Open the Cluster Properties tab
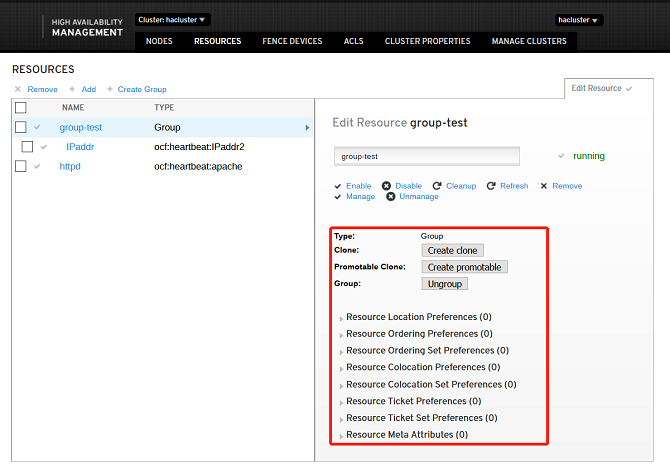Image resolution: width=670 pixels, height=474 pixels. coord(427,41)
